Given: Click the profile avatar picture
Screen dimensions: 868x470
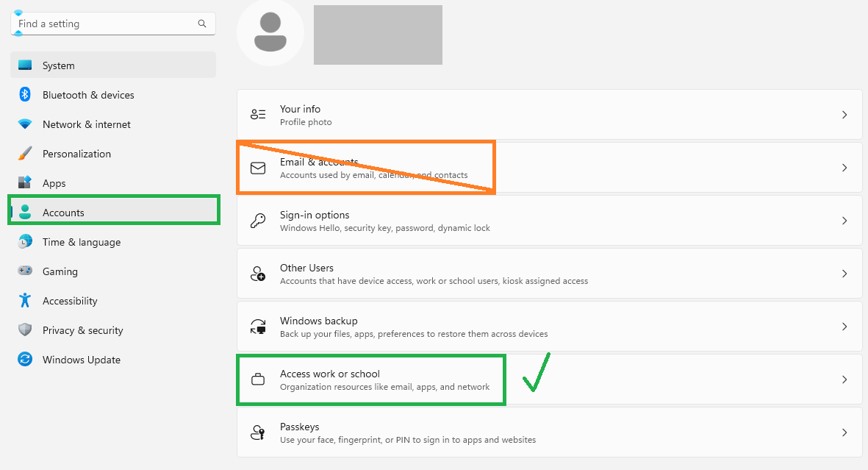Looking at the screenshot, I should coord(270,32).
